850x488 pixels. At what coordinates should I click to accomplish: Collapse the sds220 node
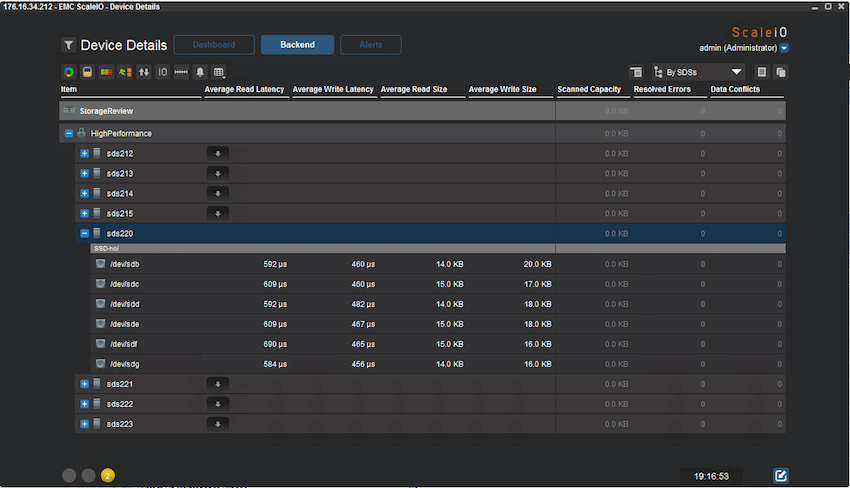point(85,234)
